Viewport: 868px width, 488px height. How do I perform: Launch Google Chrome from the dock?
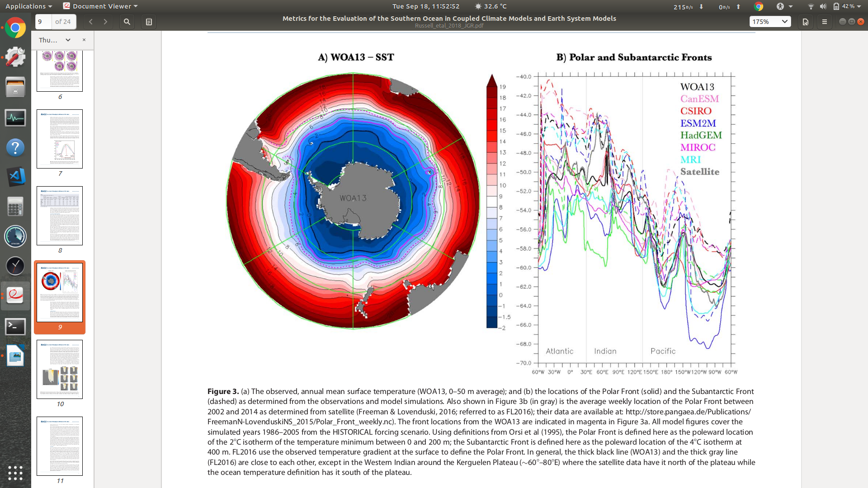coord(15,28)
